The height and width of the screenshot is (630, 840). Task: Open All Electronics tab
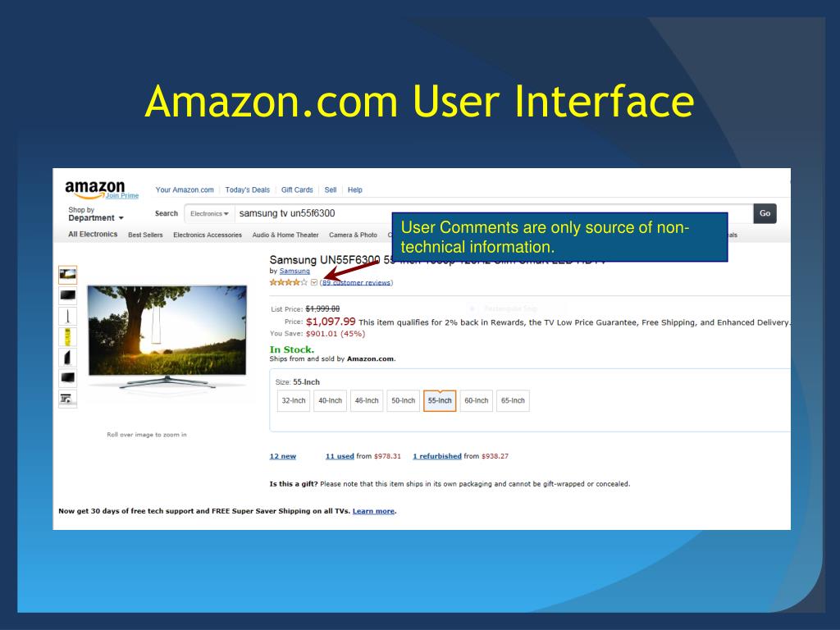(93, 234)
